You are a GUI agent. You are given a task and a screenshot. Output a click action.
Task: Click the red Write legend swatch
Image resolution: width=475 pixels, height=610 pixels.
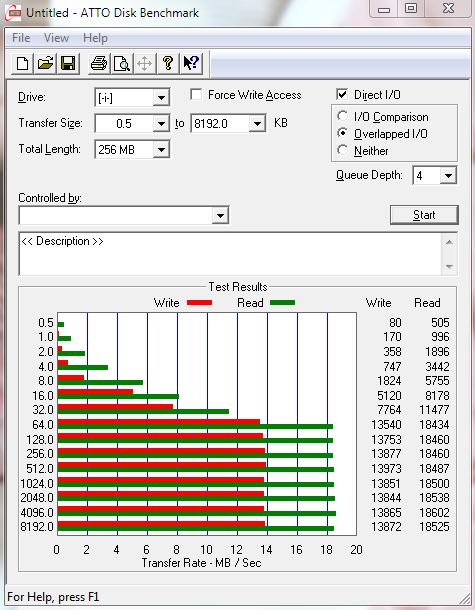coord(199,303)
